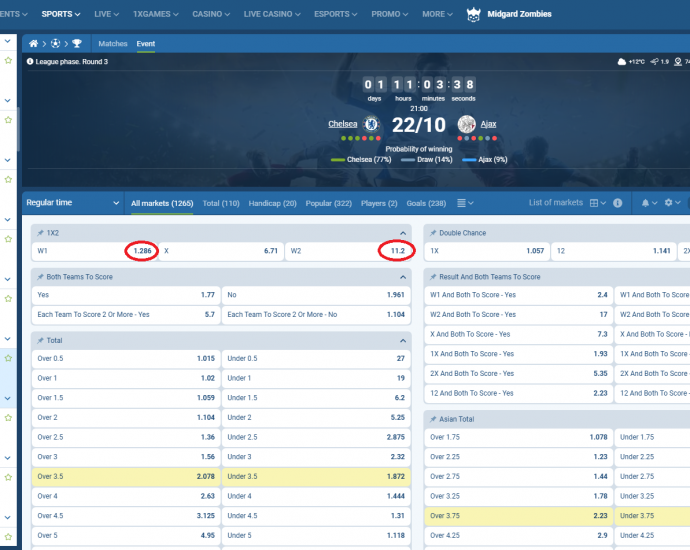Toggle the topmost sidebar favorite star
Image resolution: width=690 pixels, height=550 pixels.
coord(8,60)
